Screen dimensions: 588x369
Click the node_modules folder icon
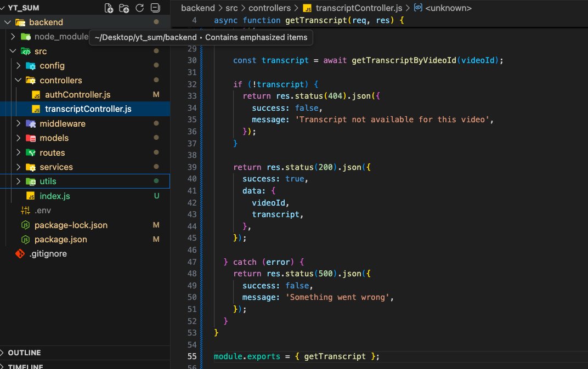coord(25,37)
